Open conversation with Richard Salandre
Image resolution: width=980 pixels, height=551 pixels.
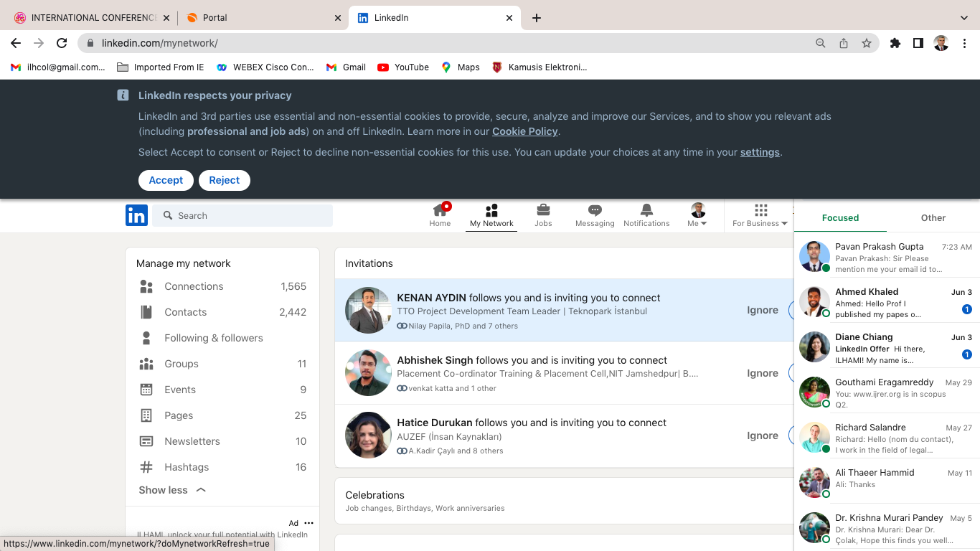coord(887,438)
